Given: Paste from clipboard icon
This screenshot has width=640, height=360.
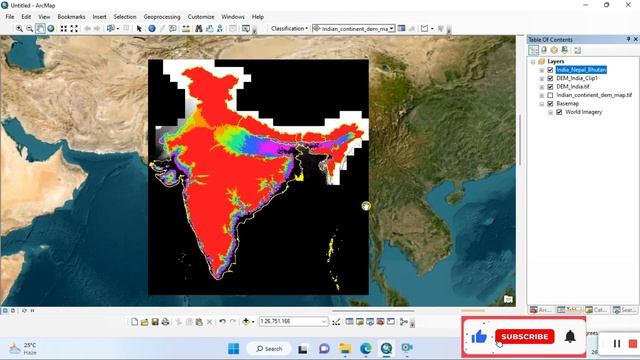Looking at the screenshot, I should 199,322.
